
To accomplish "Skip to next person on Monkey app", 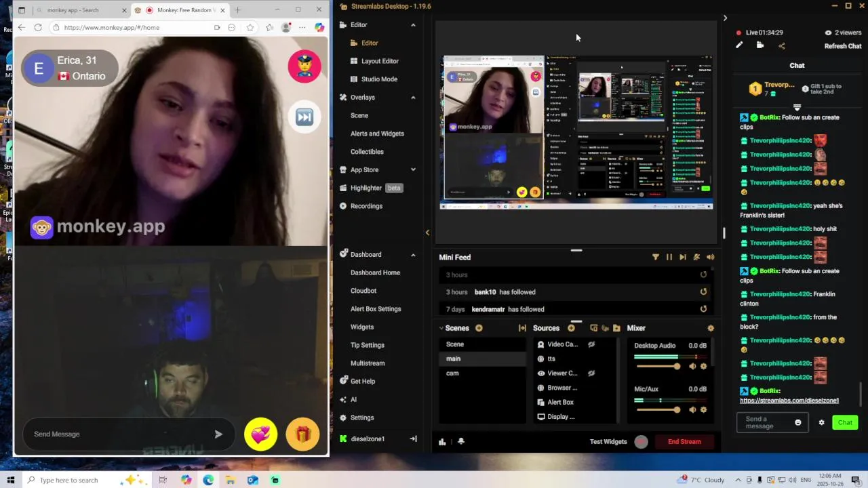I will coord(304,117).
